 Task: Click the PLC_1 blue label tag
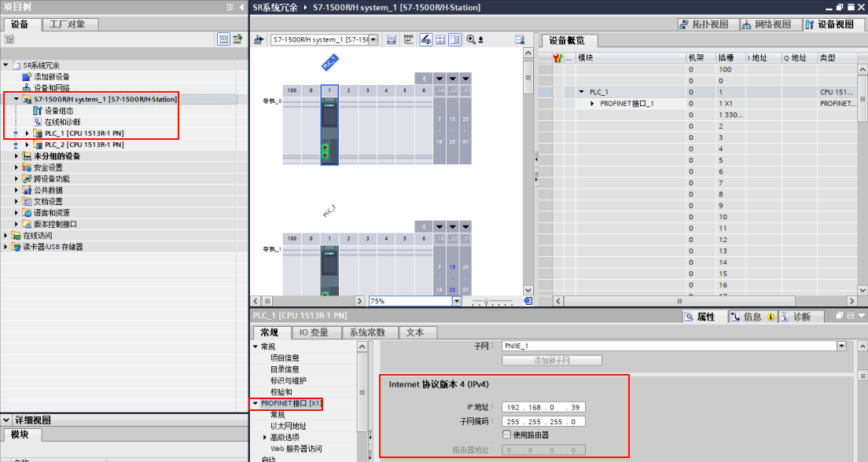[x=330, y=62]
